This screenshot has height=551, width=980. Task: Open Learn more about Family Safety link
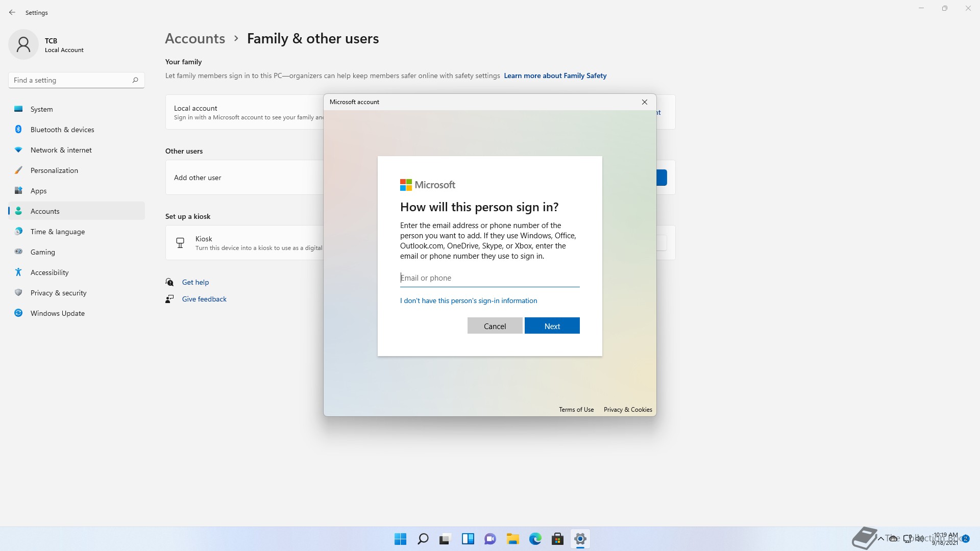pos(555,76)
